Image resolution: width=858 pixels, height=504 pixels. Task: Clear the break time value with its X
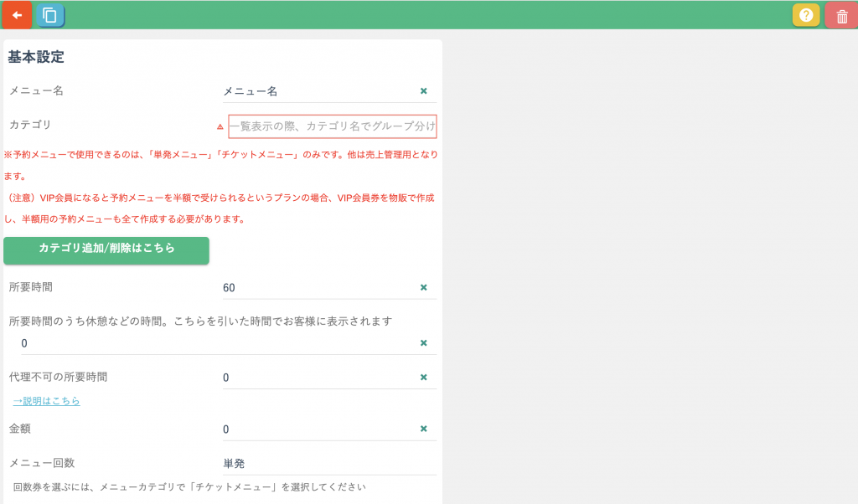click(x=423, y=343)
